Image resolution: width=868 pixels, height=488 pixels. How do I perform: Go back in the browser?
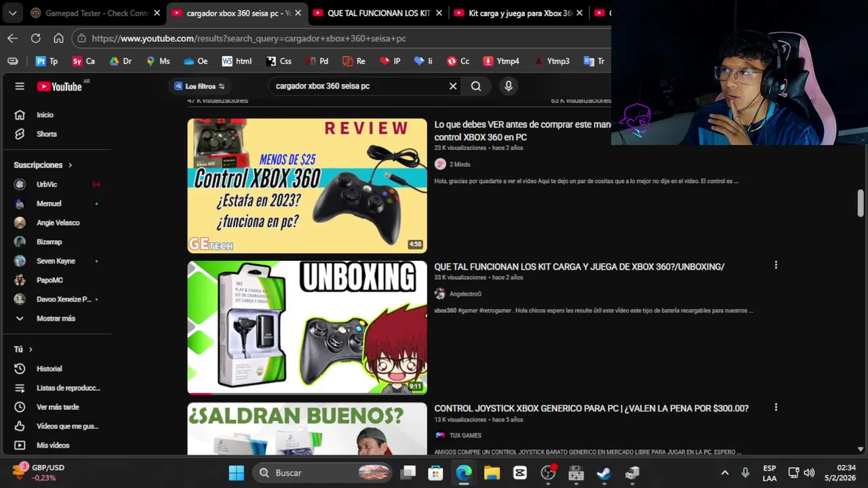point(12,38)
